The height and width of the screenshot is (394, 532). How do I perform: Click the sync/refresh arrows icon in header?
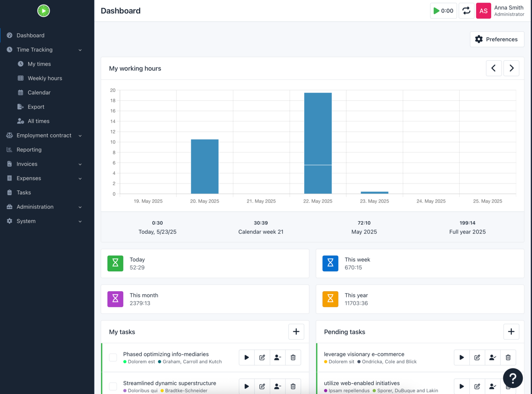466,11
